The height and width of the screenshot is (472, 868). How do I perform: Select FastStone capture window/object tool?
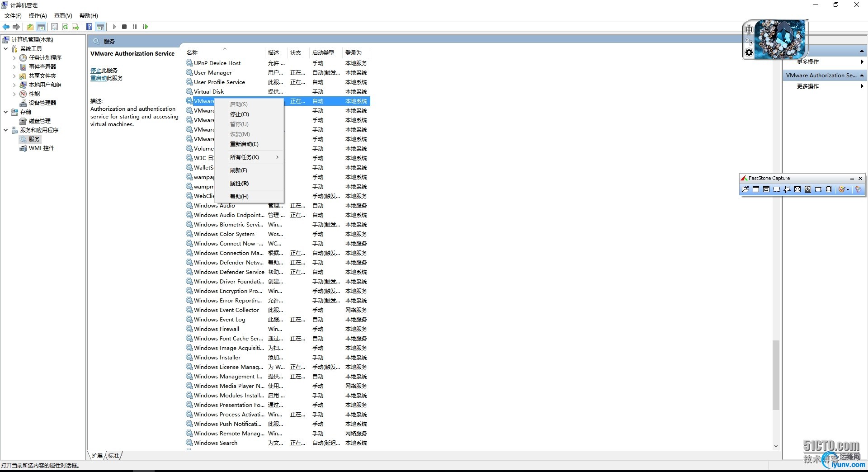click(766, 189)
